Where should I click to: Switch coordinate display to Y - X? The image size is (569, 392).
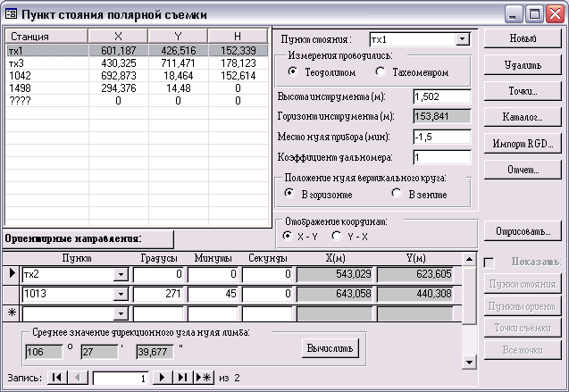(336, 236)
